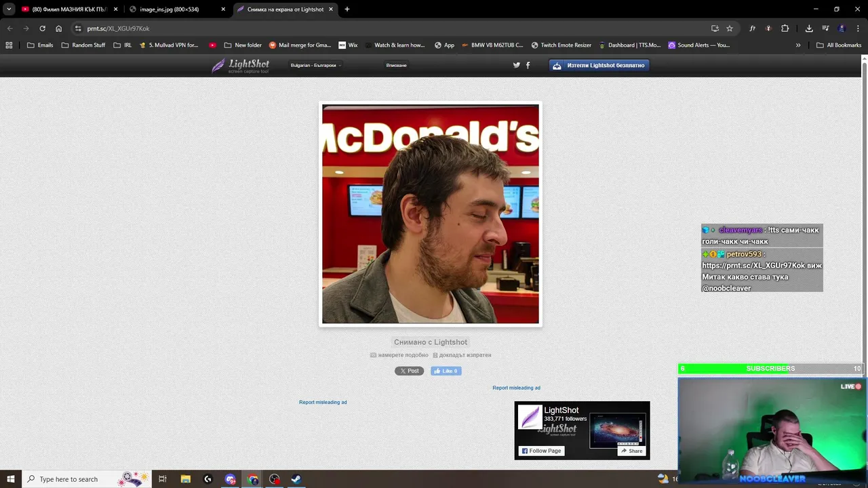The height and width of the screenshot is (488, 868).
Task: Open the Logitech G Hub taskbar icon
Action: (208, 479)
